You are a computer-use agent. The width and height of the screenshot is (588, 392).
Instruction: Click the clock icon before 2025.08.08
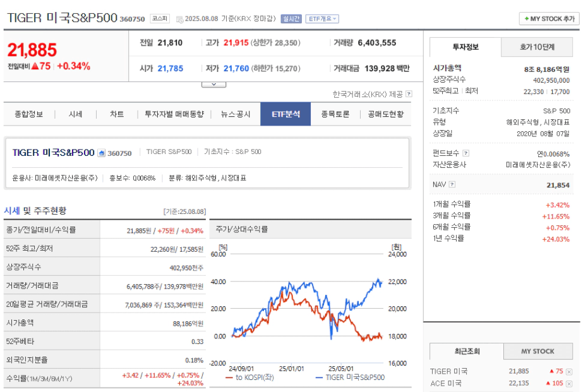click(179, 19)
